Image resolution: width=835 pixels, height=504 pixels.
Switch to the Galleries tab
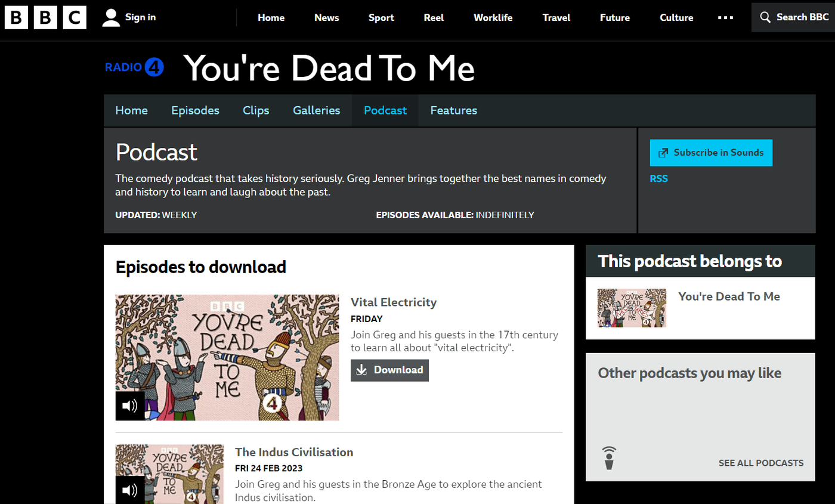coord(317,110)
